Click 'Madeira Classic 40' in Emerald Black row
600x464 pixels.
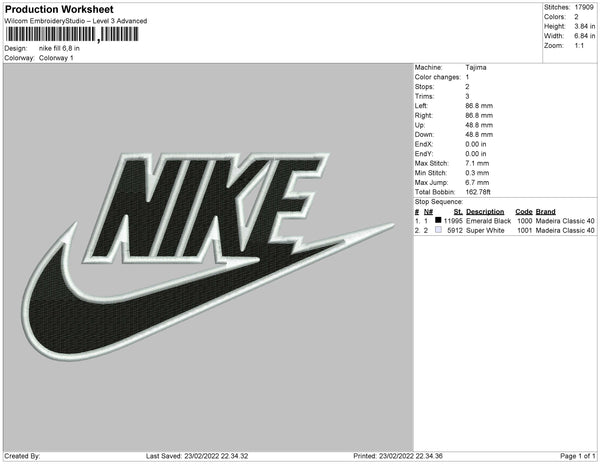click(x=565, y=221)
